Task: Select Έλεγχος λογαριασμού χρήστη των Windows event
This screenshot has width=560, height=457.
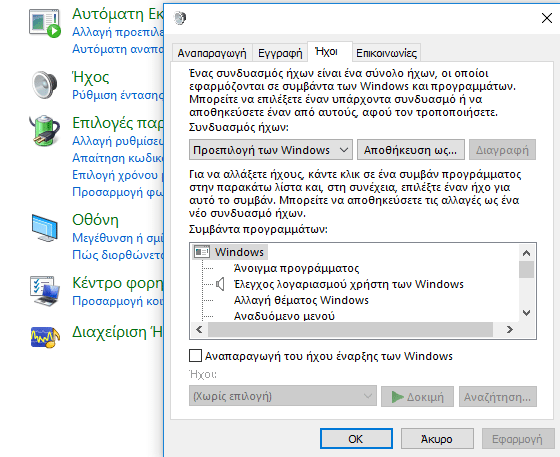Action: (349, 284)
